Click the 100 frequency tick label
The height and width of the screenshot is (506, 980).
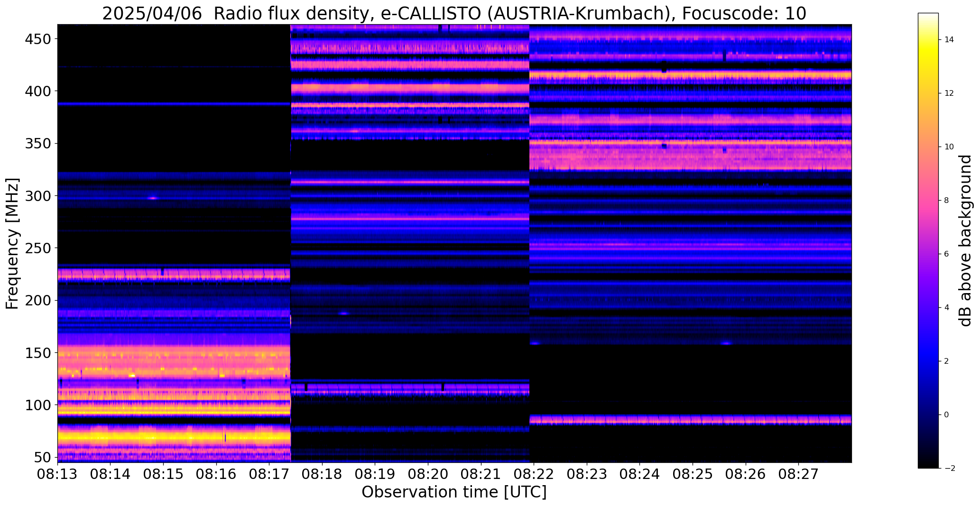tap(37, 405)
